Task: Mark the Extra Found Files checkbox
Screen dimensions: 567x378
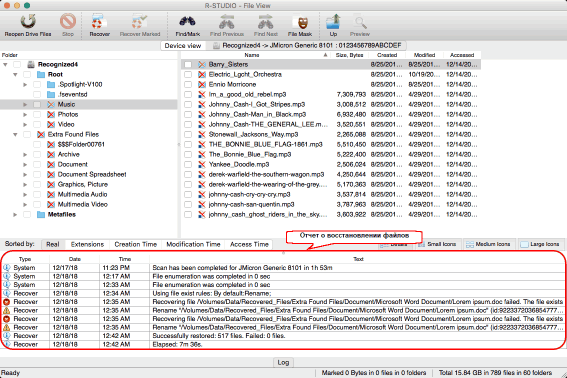Action: coord(27,135)
